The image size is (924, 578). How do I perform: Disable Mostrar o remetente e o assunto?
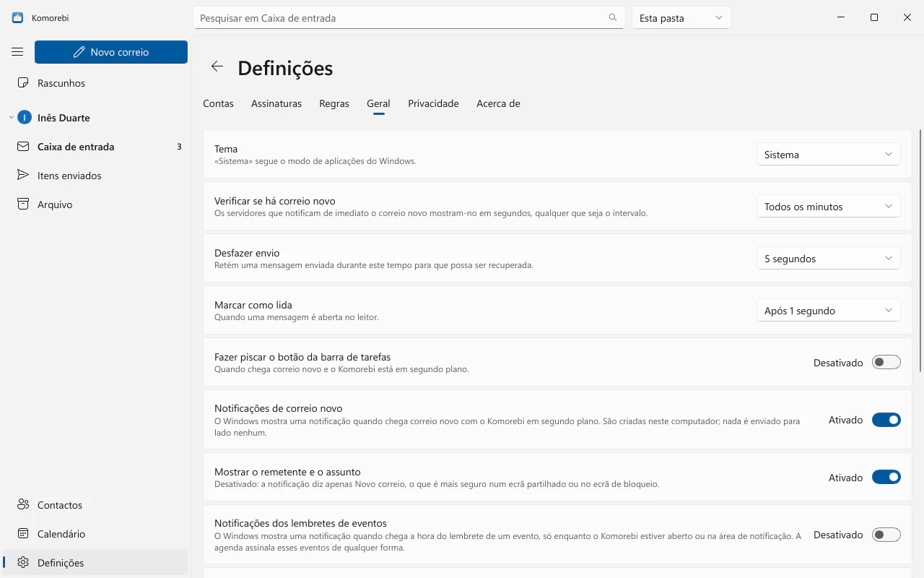tap(886, 478)
